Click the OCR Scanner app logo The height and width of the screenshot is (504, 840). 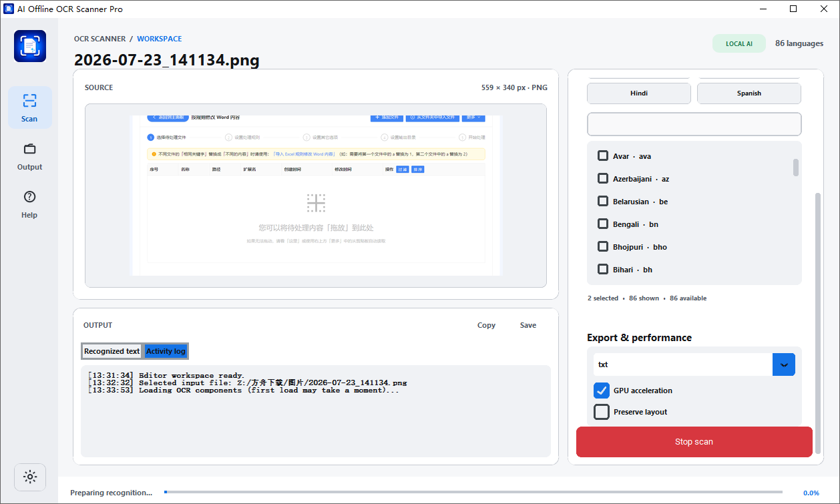click(x=30, y=46)
